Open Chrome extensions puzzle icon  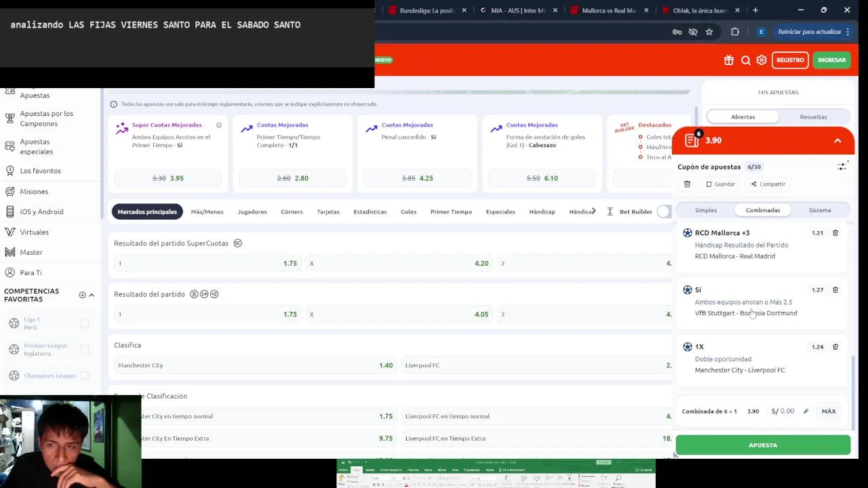[735, 32]
